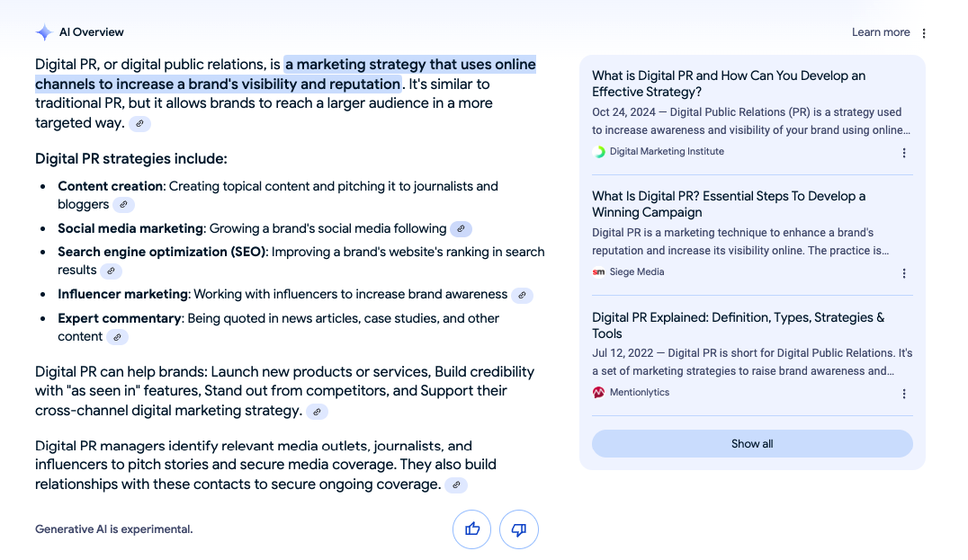This screenshot has width=968, height=560.
Task: Open options menu for Mentionlytics result
Action: [x=904, y=394]
